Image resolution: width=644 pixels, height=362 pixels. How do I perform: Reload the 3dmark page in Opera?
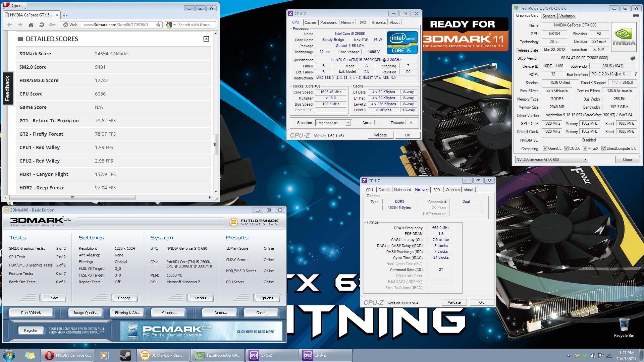[x=42, y=24]
